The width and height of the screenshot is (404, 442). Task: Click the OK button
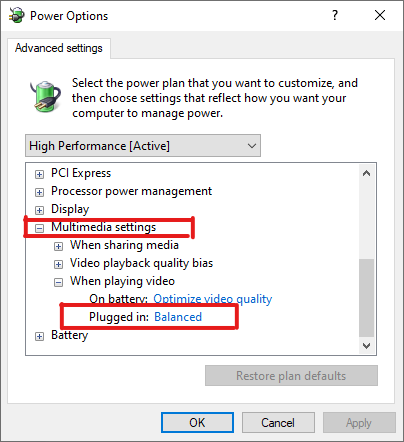pyautogui.click(x=197, y=423)
